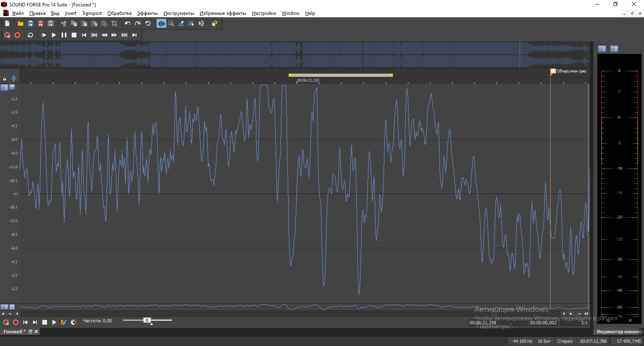The width and height of the screenshot is (644, 346).
Task: Click the Частота playback rate slider handle
Action: [147, 320]
